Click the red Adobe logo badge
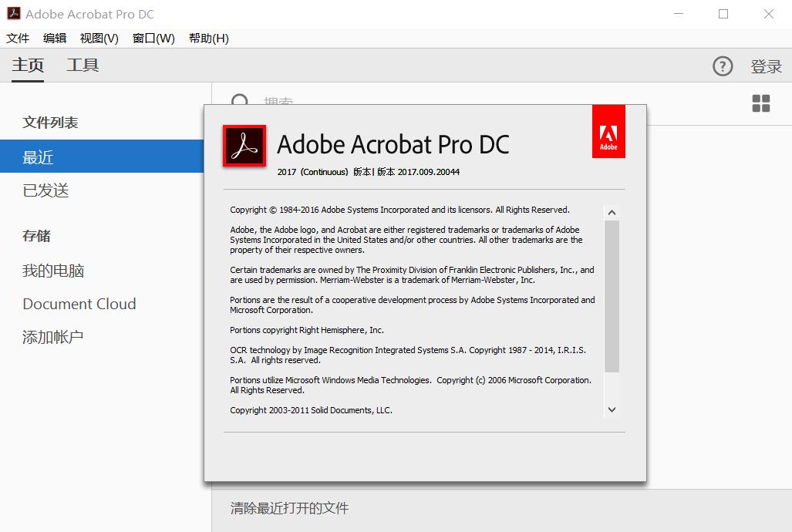This screenshot has height=532, width=792. [x=608, y=131]
